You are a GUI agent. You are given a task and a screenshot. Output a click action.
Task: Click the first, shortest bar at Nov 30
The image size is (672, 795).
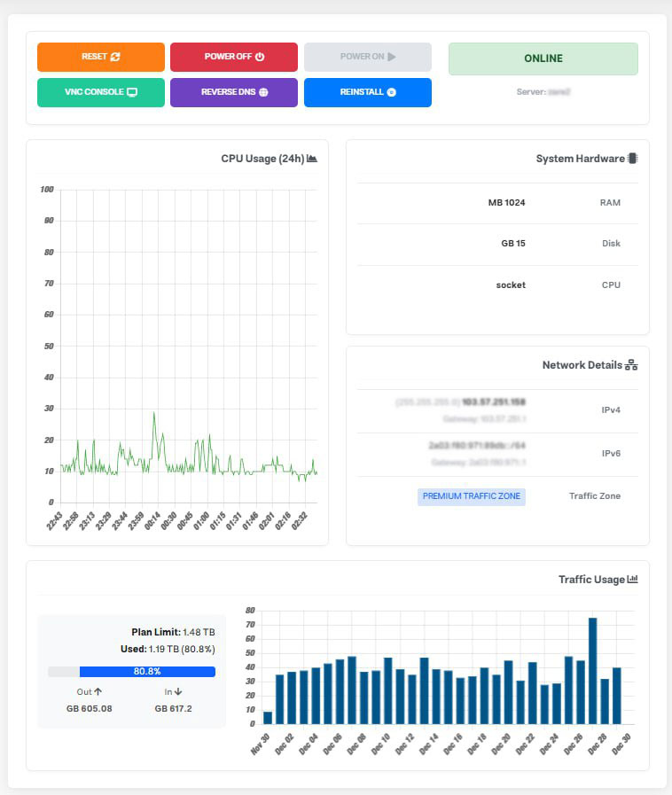268,718
